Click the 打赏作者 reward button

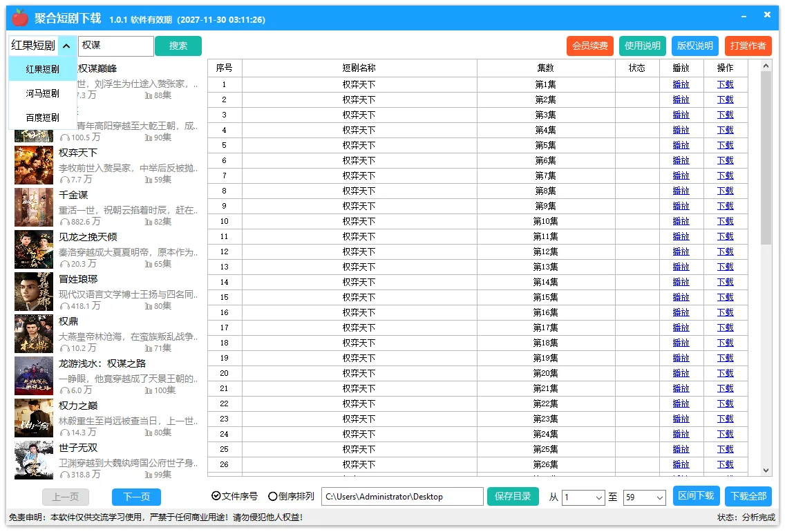748,46
